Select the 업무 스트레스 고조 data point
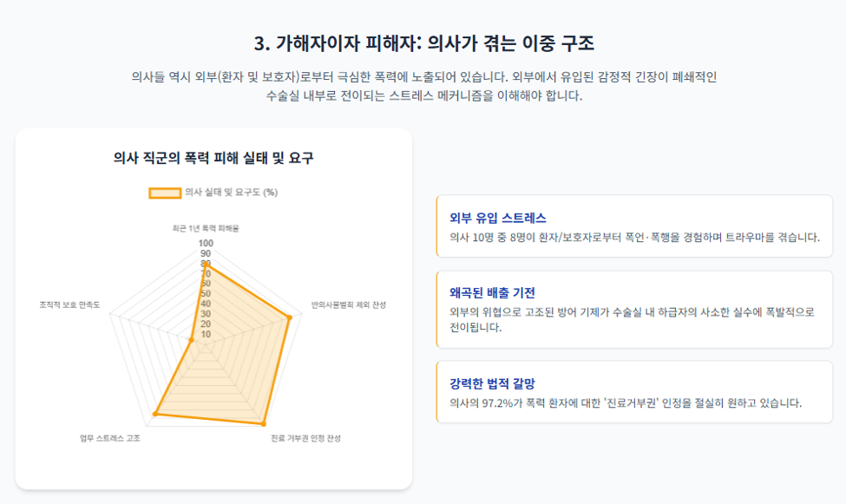This screenshot has width=846, height=504. click(x=155, y=414)
